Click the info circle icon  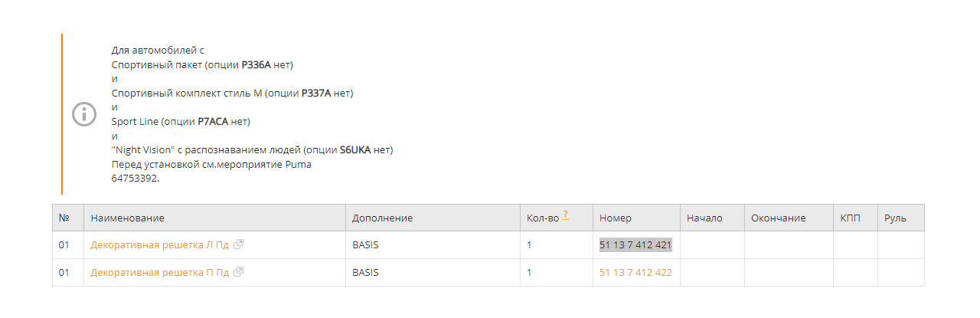(x=84, y=114)
